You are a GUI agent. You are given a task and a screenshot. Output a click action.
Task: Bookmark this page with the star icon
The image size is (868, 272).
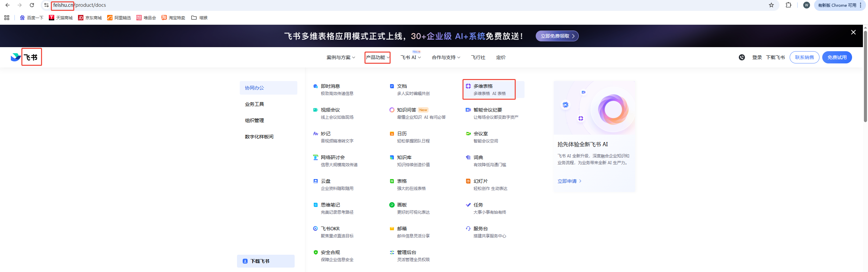coord(771,5)
